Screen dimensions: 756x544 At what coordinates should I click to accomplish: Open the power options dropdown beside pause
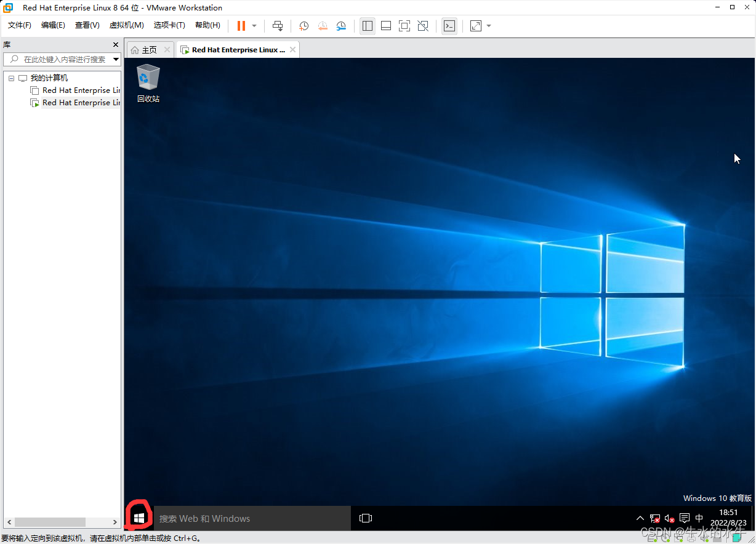254,26
